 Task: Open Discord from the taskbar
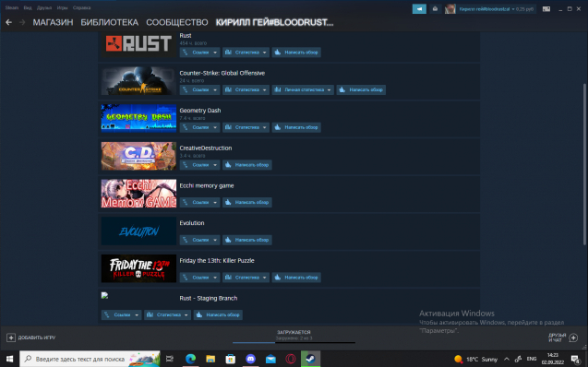click(250, 359)
